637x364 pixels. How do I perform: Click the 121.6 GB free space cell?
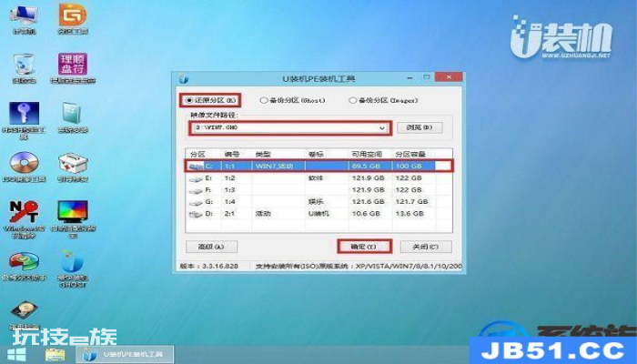(368, 201)
